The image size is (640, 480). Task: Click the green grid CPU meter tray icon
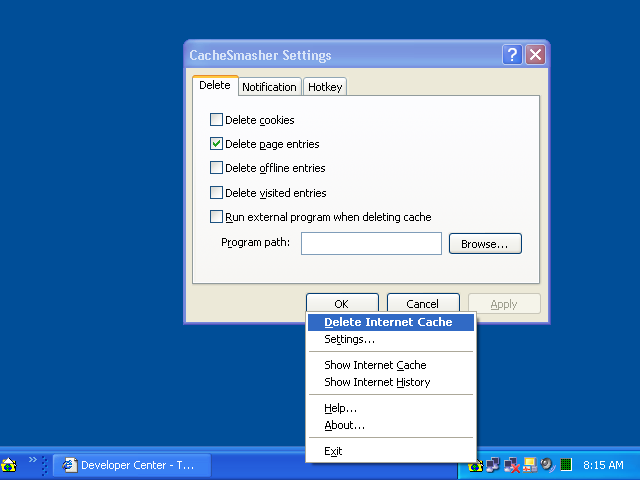point(566,464)
